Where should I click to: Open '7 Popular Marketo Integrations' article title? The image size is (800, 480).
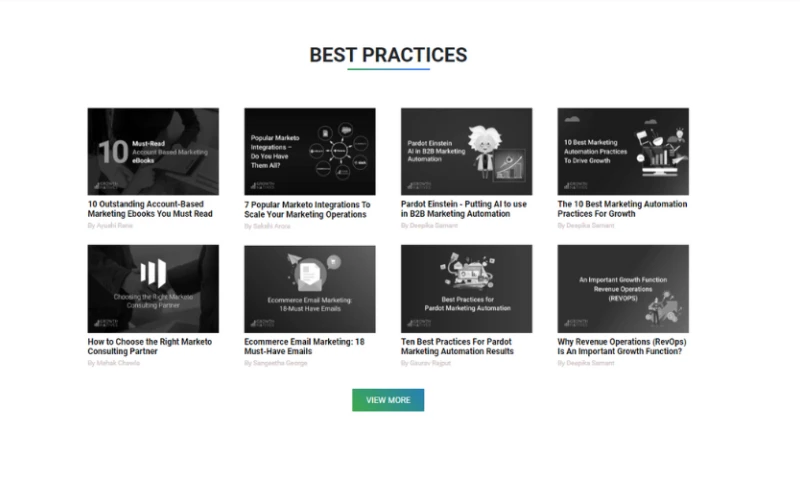(307, 209)
